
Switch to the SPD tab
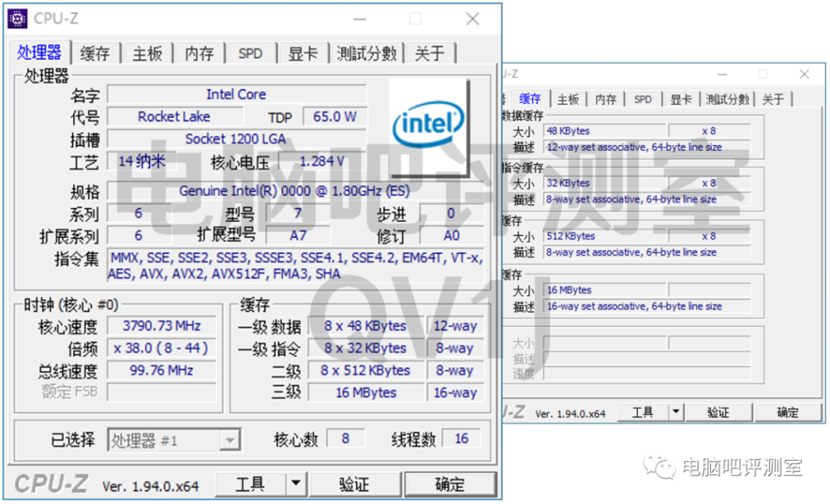click(250, 53)
